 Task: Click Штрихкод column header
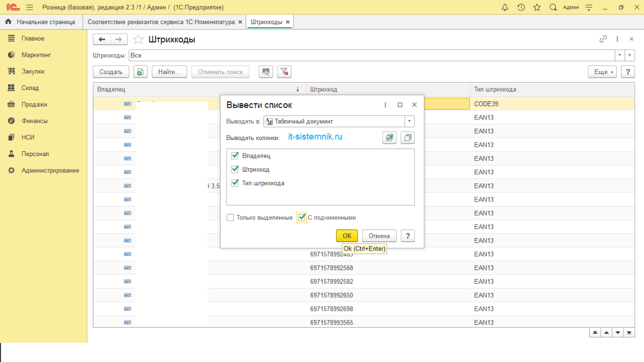click(388, 90)
